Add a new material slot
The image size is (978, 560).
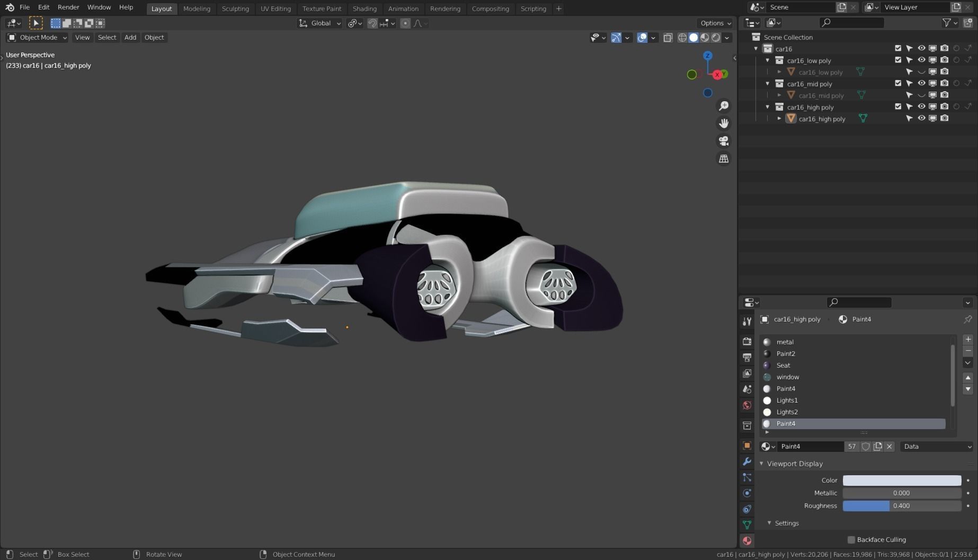click(968, 340)
